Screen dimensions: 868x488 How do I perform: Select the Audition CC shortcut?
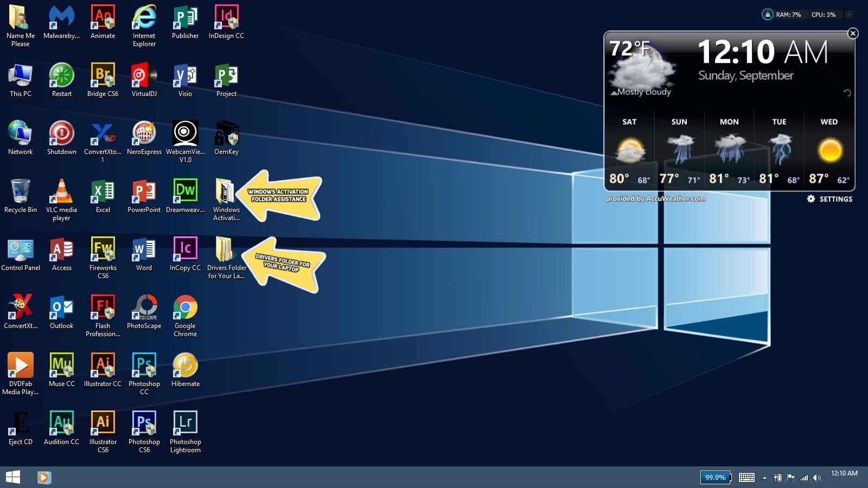pyautogui.click(x=61, y=428)
